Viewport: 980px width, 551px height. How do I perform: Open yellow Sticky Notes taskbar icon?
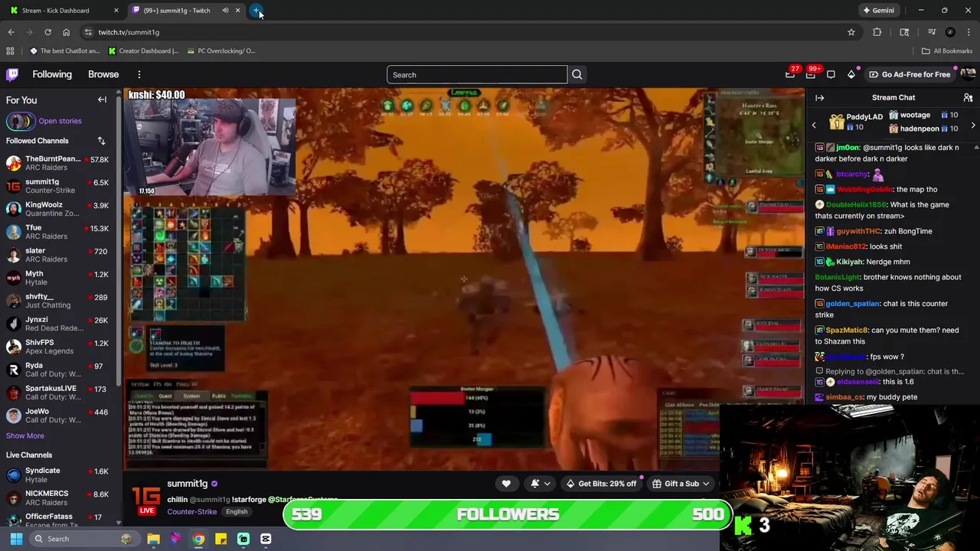[220, 539]
